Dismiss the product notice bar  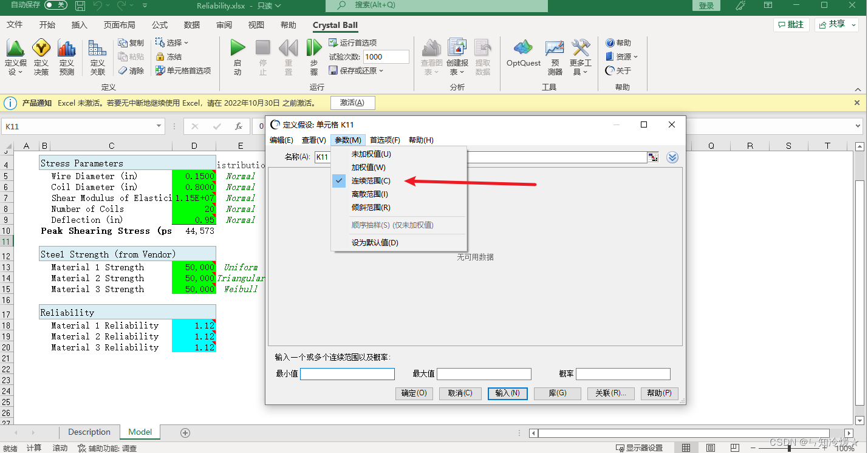tap(857, 103)
